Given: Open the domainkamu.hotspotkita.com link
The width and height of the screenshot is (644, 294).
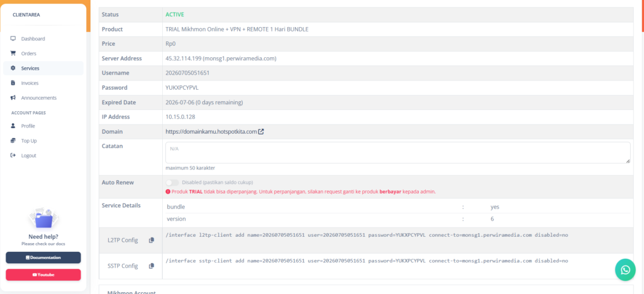Looking at the screenshot, I should [211, 132].
